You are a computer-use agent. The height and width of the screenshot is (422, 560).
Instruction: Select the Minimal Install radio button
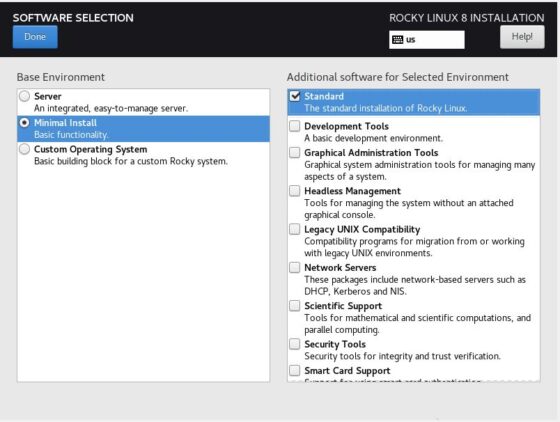tap(24, 123)
